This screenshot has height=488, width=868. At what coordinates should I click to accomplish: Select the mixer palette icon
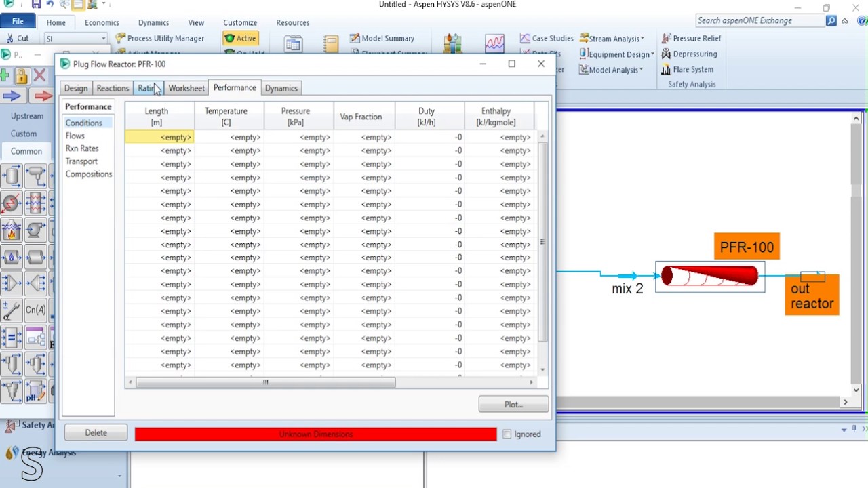click(12, 284)
